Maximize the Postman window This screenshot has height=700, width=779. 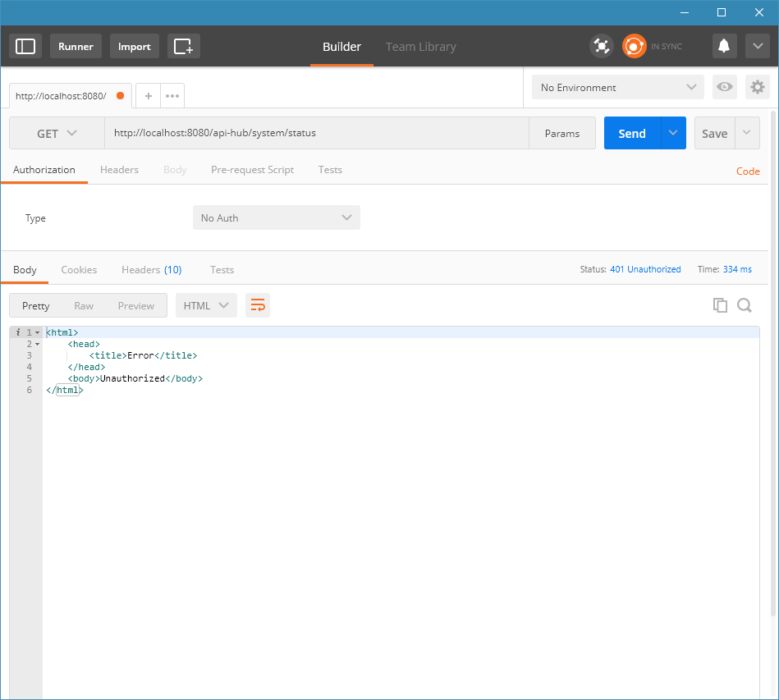click(722, 12)
